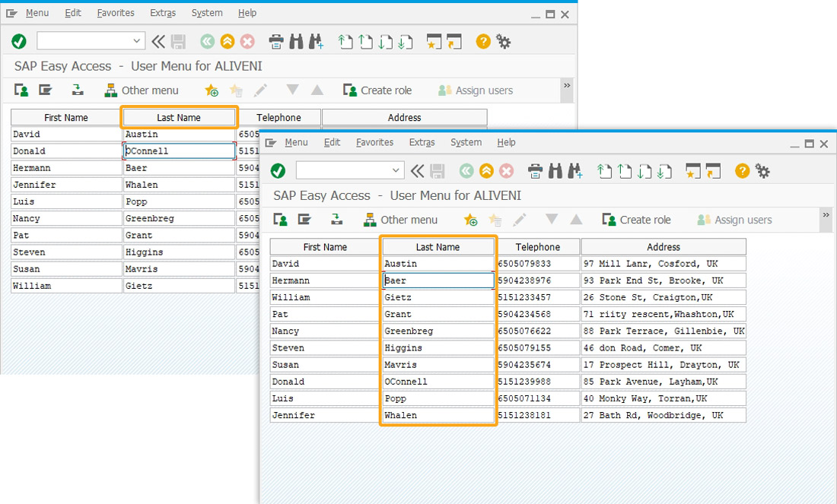Click green Enter checkmark in front window
Viewport: 837px width, 504px height.
click(x=278, y=171)
